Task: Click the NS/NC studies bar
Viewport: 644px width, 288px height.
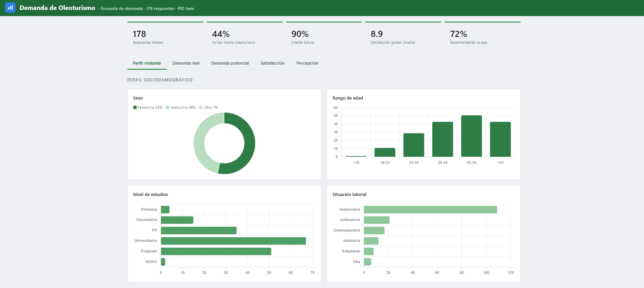Action: (x=163, y=262)
